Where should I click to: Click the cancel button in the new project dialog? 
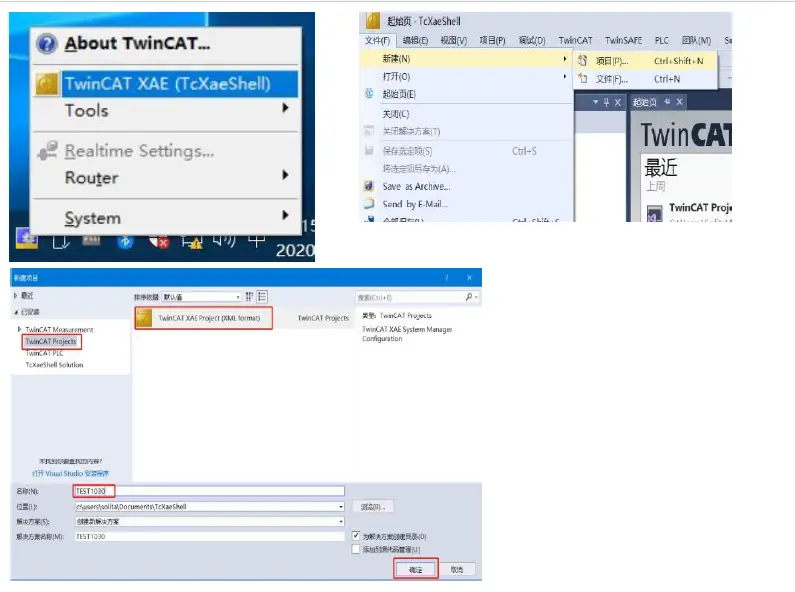pos(457,569)
